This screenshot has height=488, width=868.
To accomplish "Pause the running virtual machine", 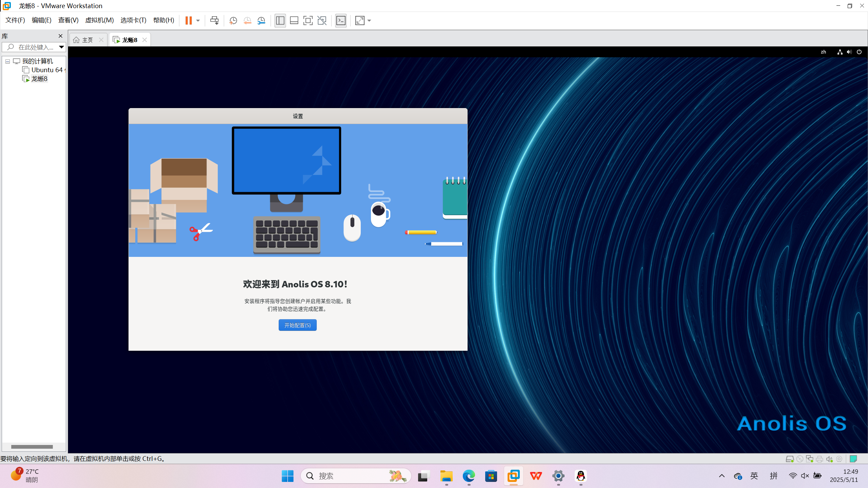I will (189, 21).
